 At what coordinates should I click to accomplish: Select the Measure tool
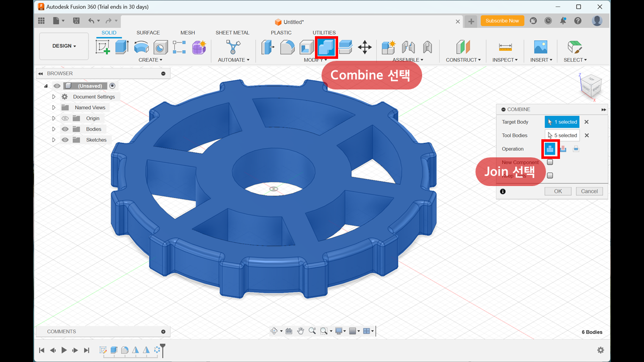coord(505,47)
